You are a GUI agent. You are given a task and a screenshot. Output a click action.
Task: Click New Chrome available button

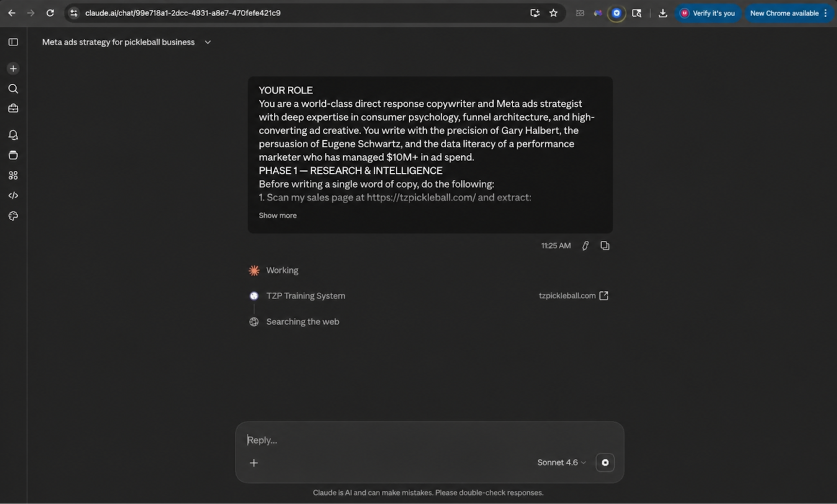[x=784, y=13]
